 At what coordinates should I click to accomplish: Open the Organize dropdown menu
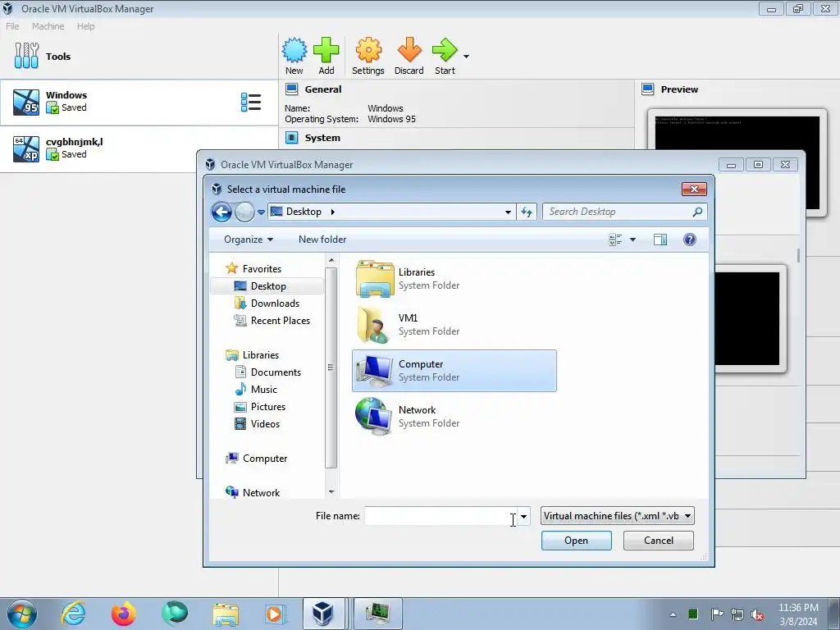tap(248, 240)
